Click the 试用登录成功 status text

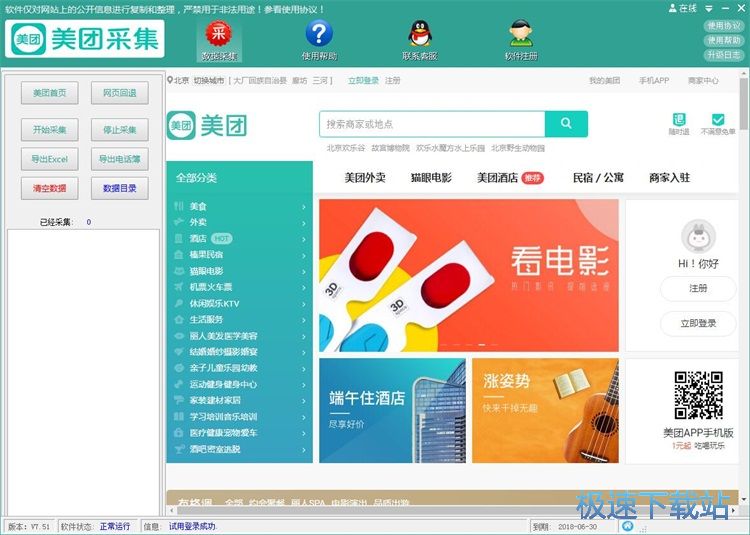click(x=192, y=526)
